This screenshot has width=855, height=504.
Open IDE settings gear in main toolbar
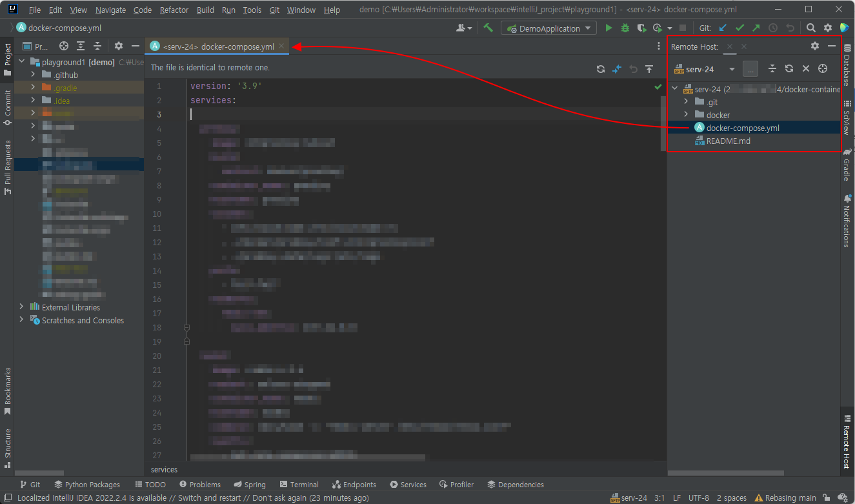(x=828, y=28)
